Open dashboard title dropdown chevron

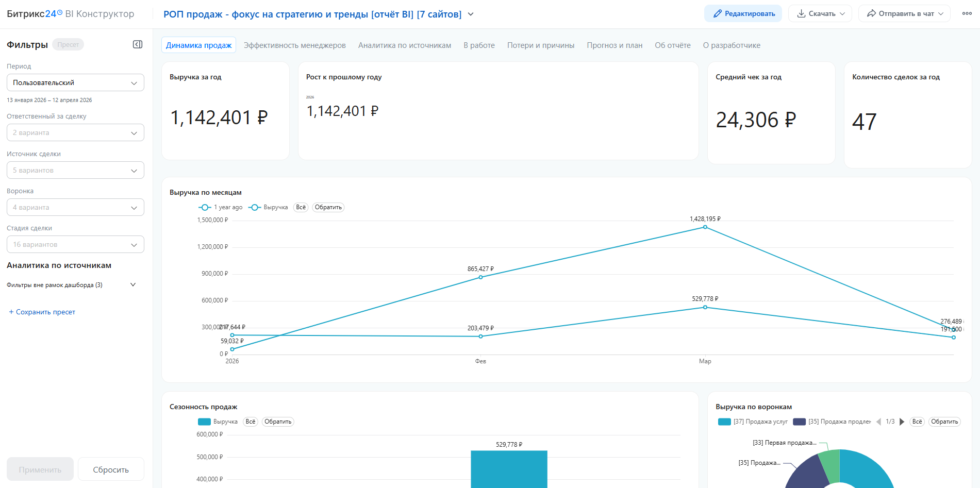471,14
